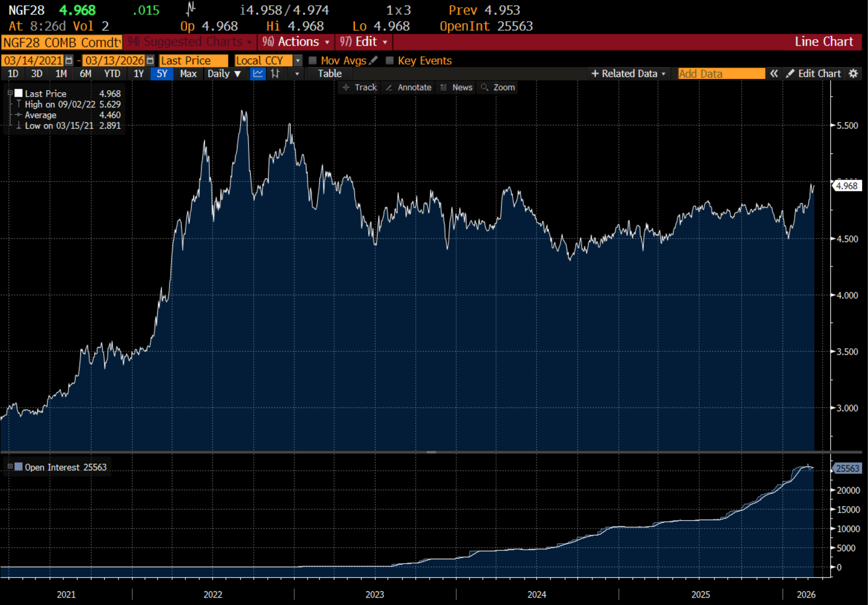The height and width of the screenshot is (605, 868).
Task: Open chart settings gear icon
Action: click(853, 74)
